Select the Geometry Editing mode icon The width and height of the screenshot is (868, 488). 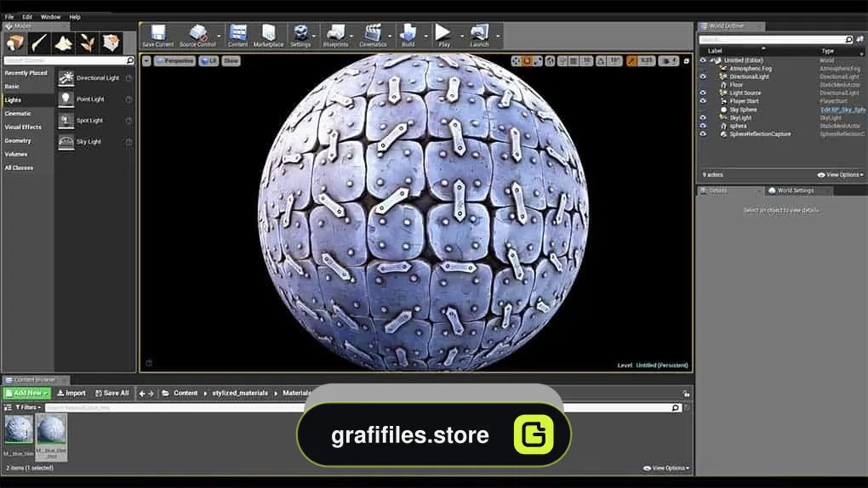point(111,43)
